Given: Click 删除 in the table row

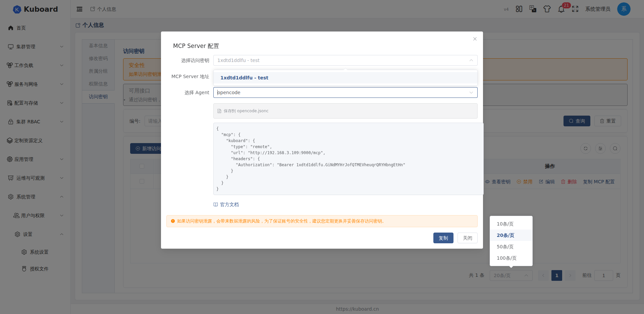Looking at the screenshot, I should tap(569, 182).
